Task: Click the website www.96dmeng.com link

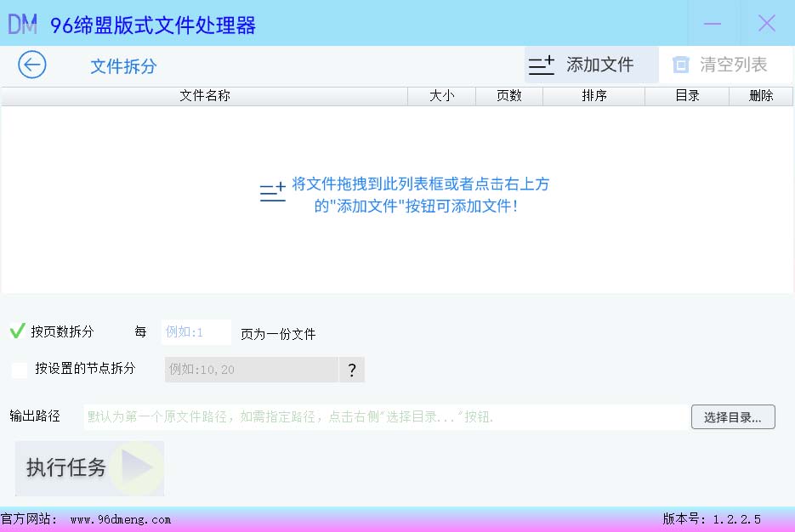Action: pos(121,519)
